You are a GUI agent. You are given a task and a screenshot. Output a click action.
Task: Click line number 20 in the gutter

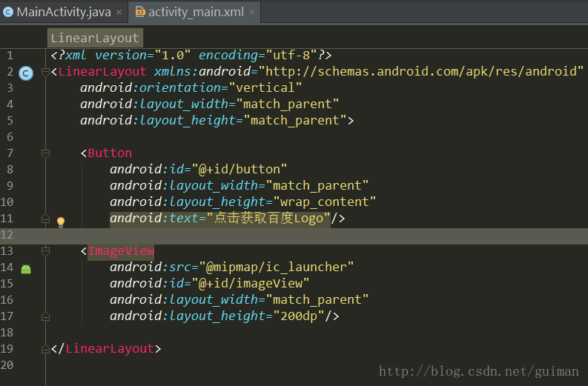pyautogui.click(x=7, y=365)
